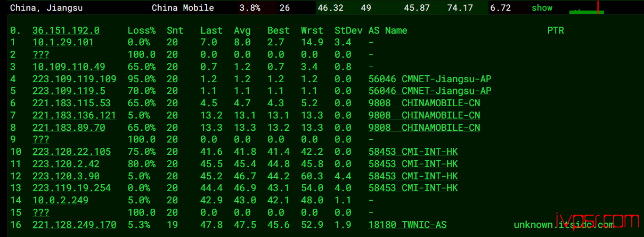Open hop 4 address 223.109.119.109
Image resolution: width=644 pixels, height=237 pixels.
[75, 79]
